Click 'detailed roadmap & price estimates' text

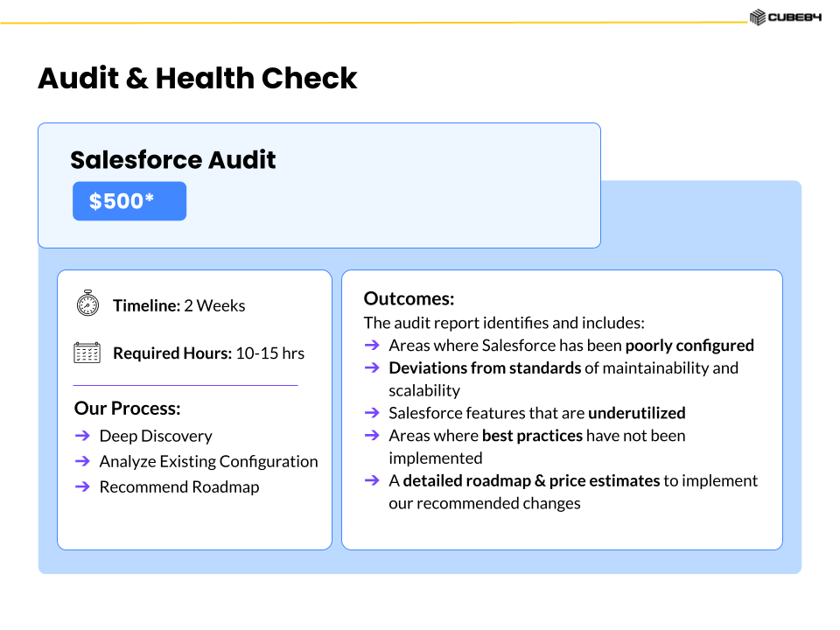tap(531, 480)
